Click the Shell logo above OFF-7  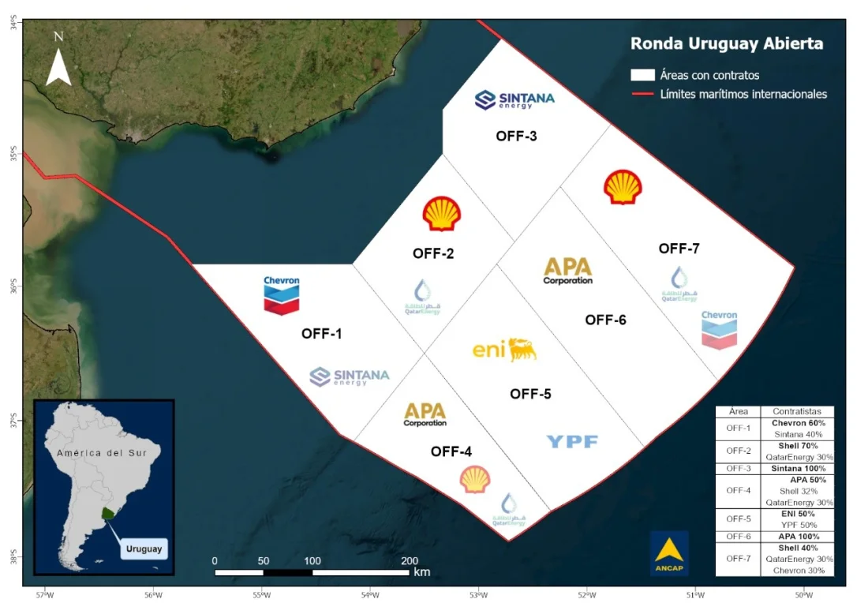click(x=623, y=187)
